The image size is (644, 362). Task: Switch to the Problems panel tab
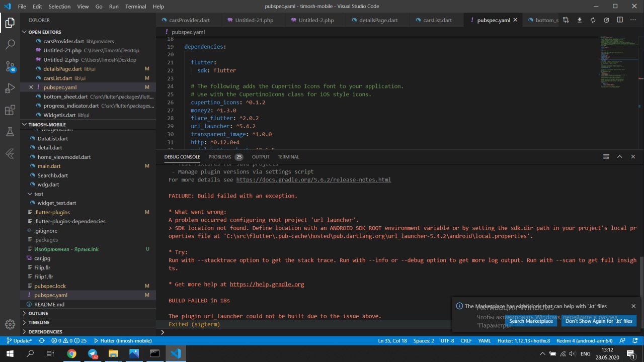pyautogui.click(x=225, y=157)
